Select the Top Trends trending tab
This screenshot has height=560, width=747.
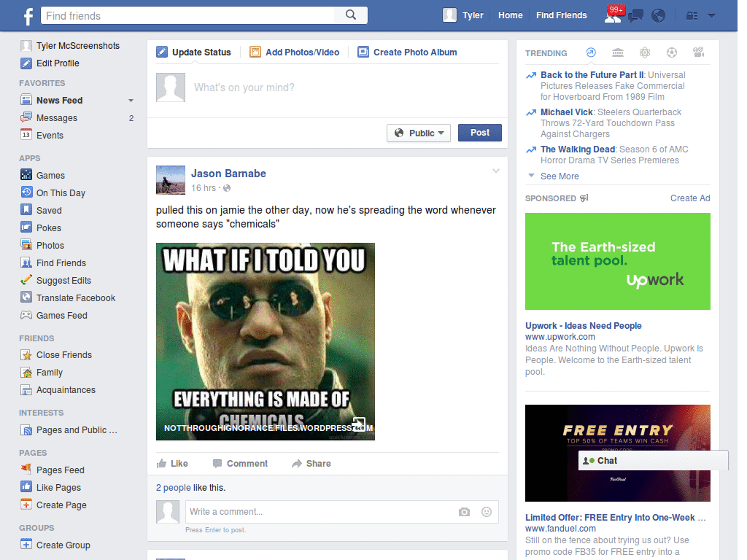click(x=591, y=52)
